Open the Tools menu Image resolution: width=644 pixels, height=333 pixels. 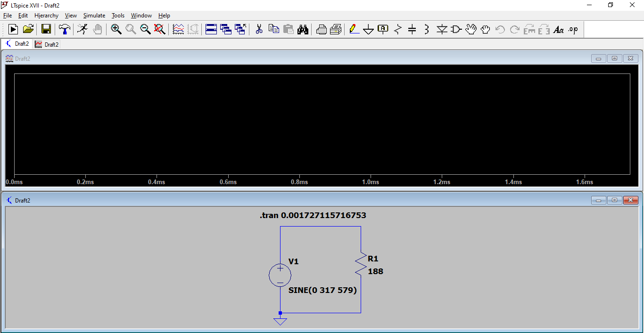(x=118, y=15)
